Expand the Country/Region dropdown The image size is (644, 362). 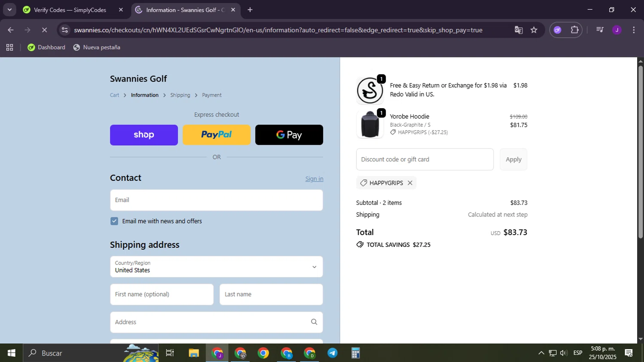tap(216, 267)
